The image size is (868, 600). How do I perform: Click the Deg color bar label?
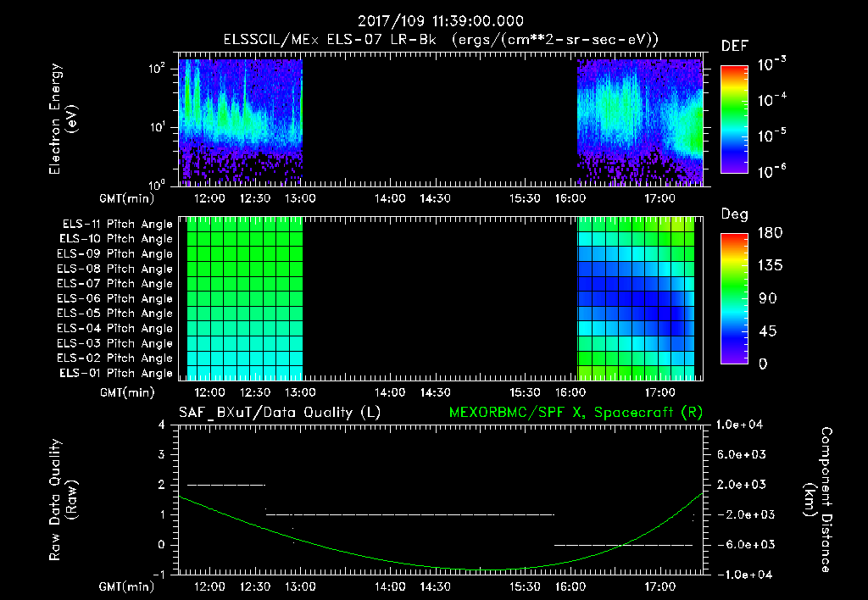pos(735,214)
